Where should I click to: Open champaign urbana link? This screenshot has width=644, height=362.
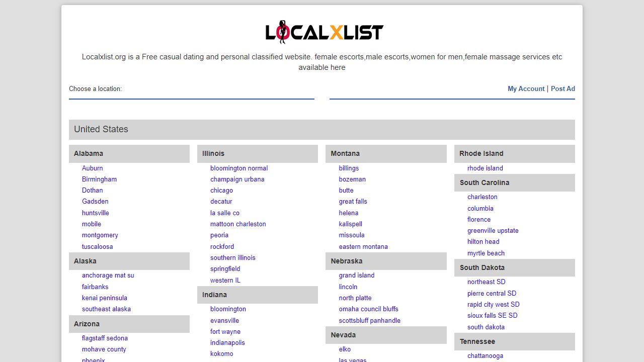point(237,179)
